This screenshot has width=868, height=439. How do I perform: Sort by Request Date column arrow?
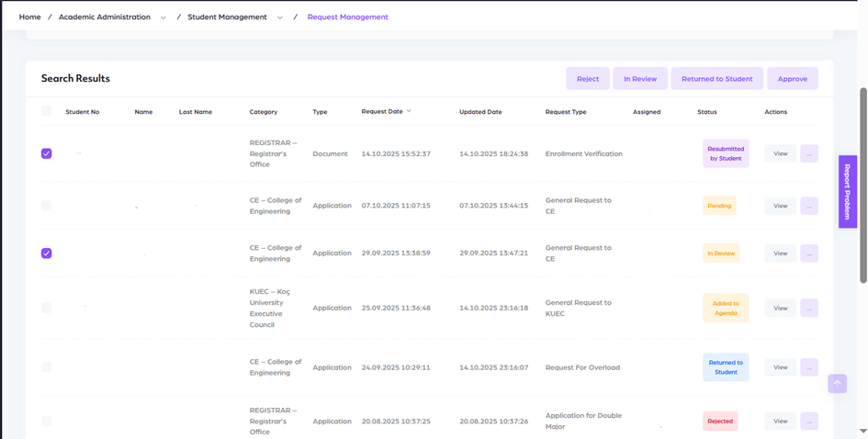click(409, 111)
